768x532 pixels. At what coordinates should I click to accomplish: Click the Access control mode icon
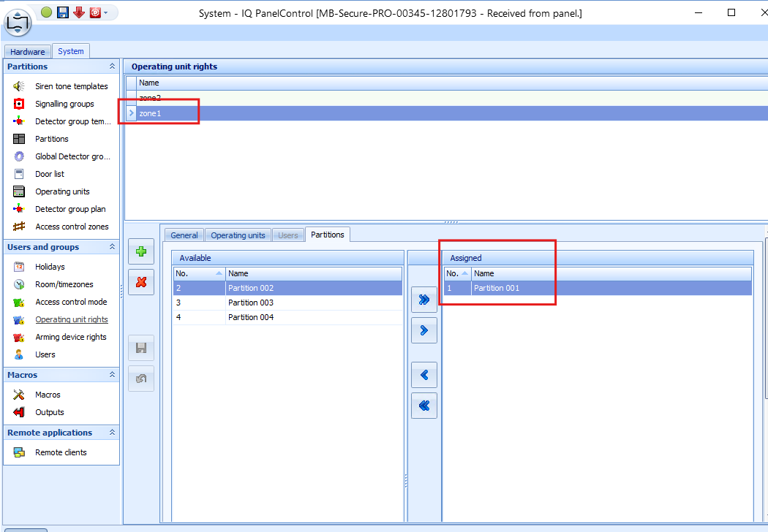coord(18,302)
